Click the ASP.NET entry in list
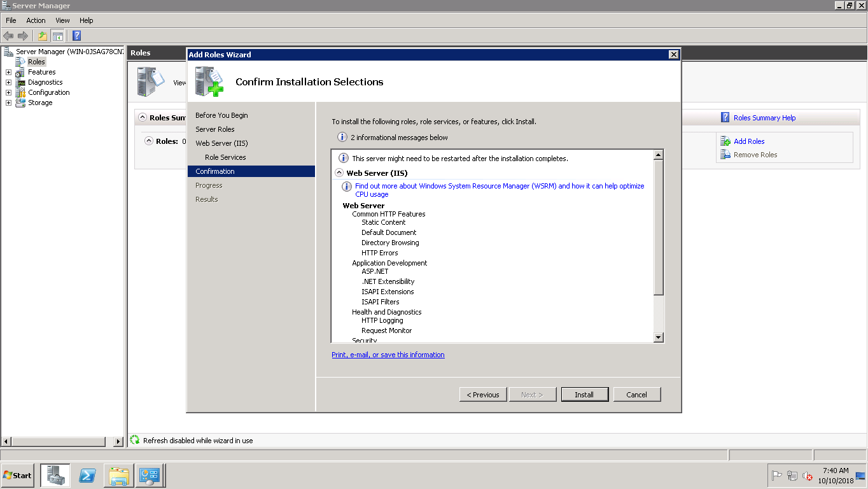 point(375,271)
